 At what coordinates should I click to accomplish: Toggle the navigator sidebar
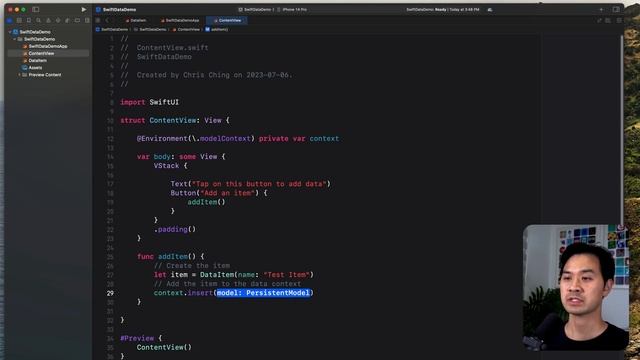[36, 9]
